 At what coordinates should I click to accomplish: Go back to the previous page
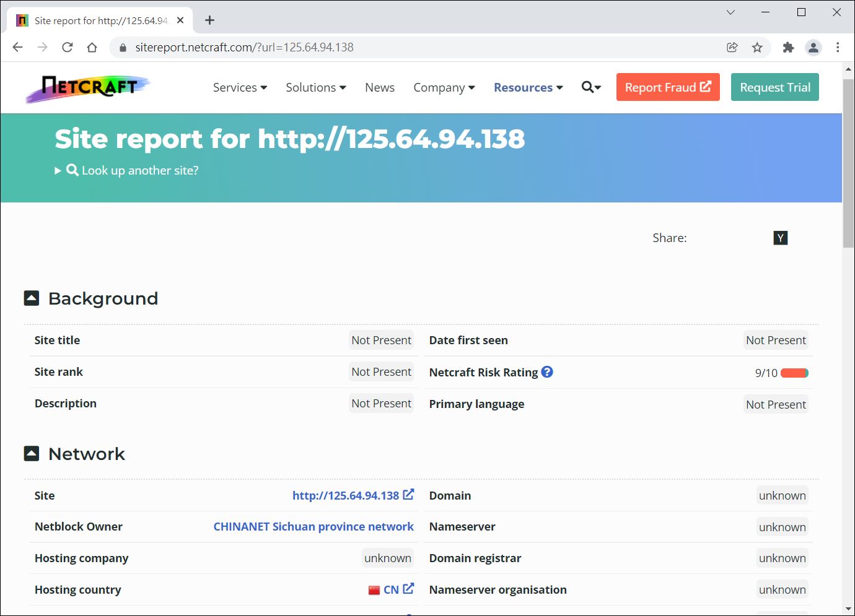[x=17, y=47]
